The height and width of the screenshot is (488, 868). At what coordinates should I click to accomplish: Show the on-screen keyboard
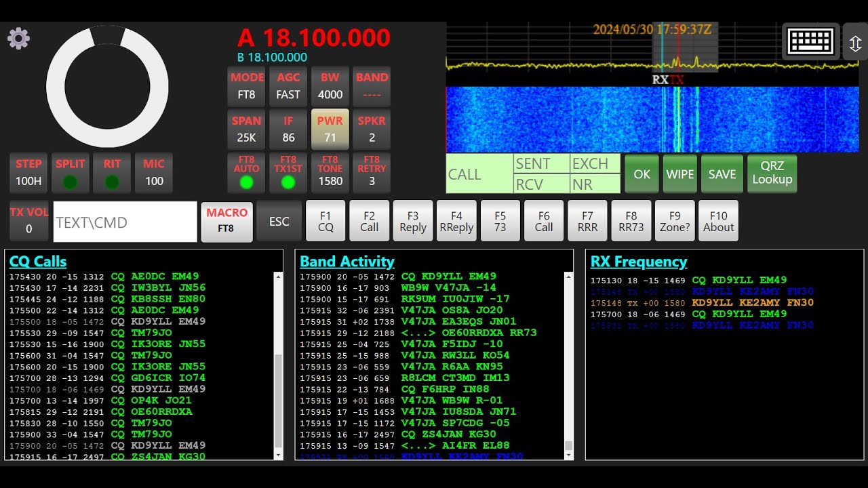[x=811, y=42]
